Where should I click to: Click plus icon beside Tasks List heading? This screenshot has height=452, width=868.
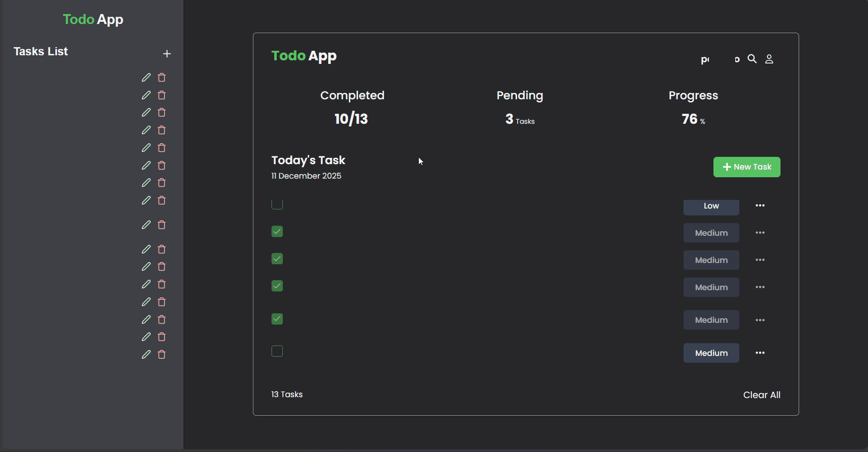pos(167,54)
